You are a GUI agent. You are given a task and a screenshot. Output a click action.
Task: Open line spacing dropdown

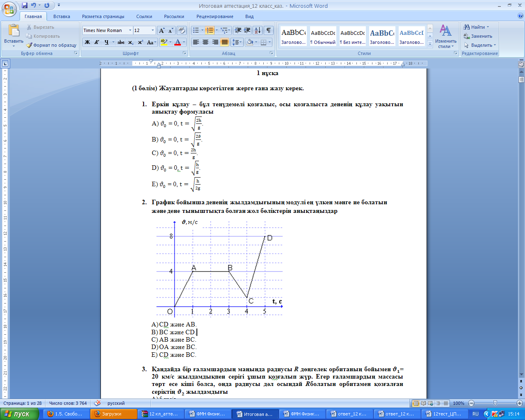coord(237,42)
